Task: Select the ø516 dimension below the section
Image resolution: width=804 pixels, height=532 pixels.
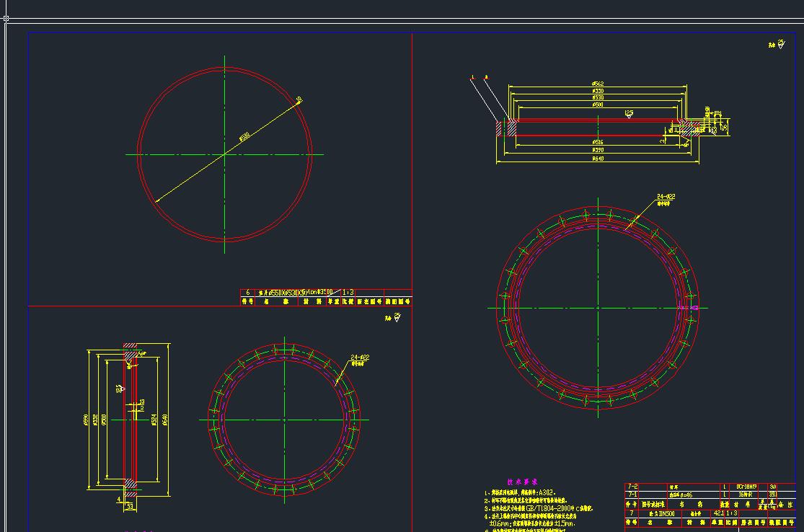Action: coord(597,142)
